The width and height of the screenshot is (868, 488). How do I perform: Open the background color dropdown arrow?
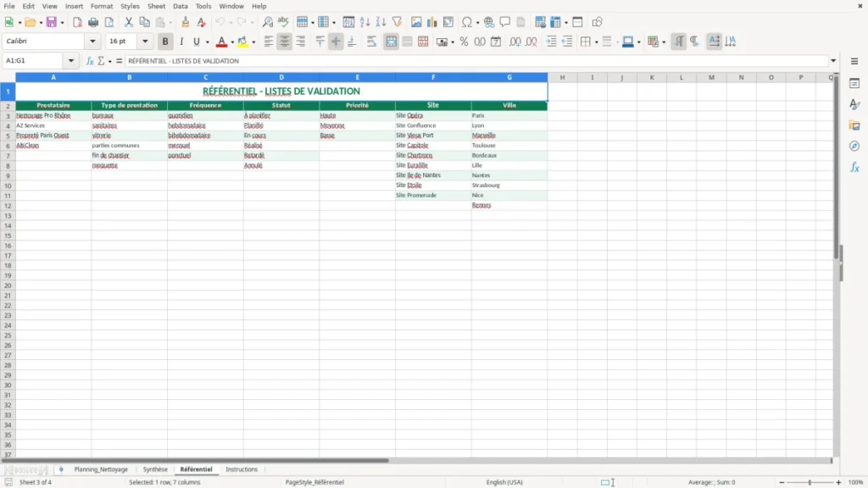253,42
